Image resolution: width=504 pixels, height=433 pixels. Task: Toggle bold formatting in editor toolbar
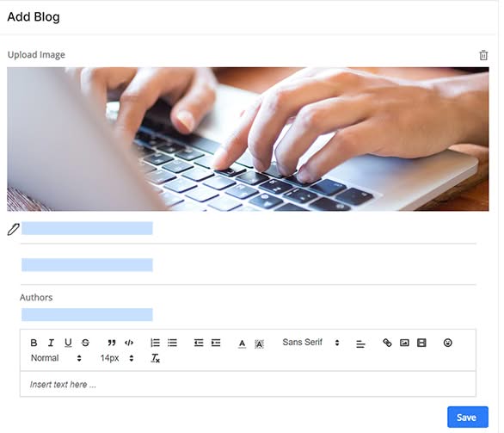tap(34, 343)
